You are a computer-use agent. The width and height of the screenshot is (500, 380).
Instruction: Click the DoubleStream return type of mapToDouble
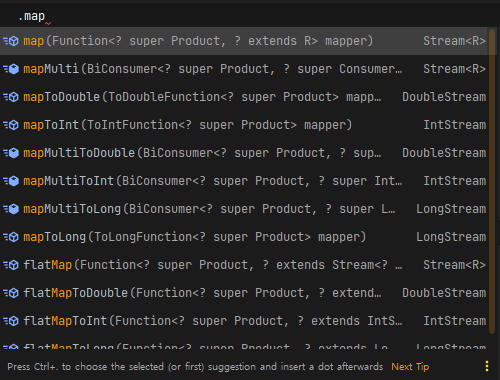tap(444, 97)
